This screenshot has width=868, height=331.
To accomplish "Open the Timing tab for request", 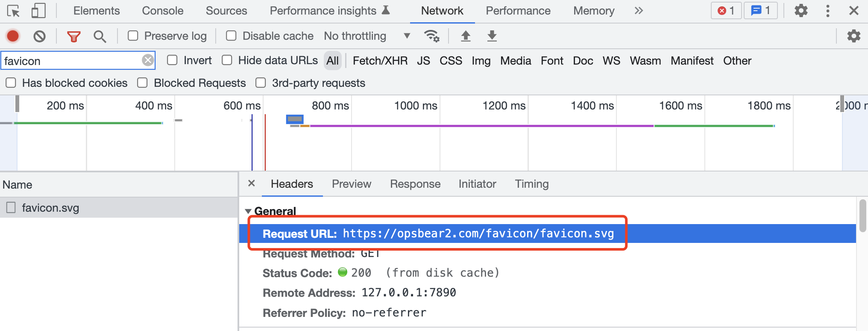I will (x=531, y=184).
